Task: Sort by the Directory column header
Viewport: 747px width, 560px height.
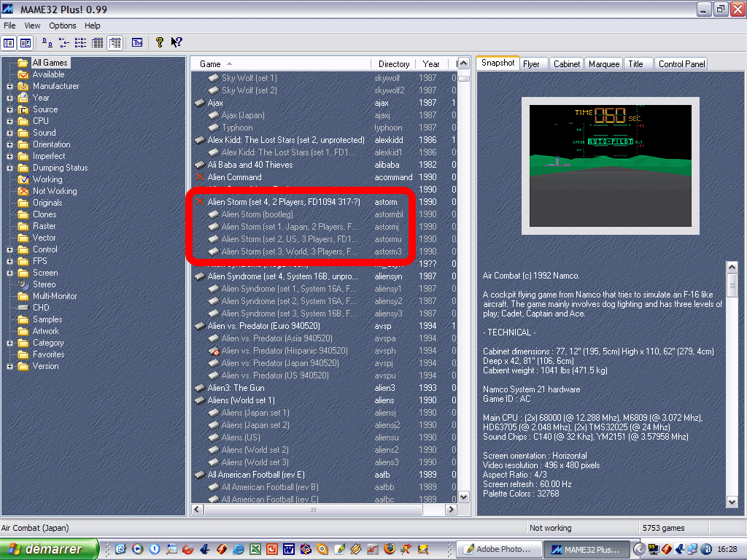Action: pyautogui.click(x=393, y=64)
